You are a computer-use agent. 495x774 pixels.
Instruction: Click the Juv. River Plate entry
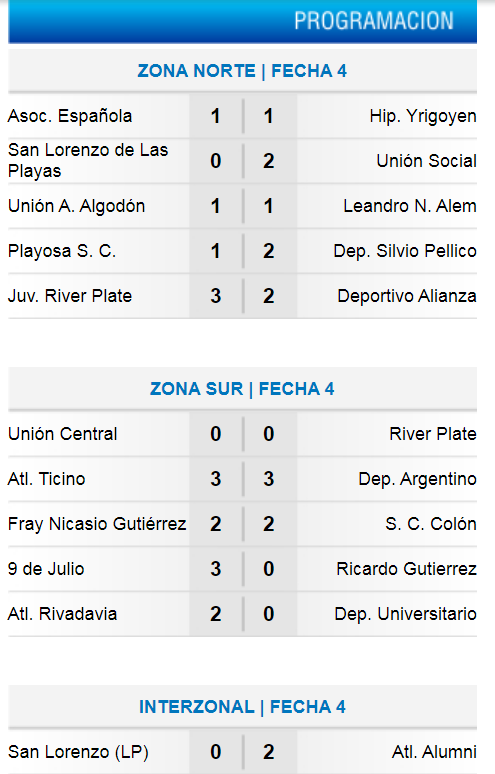(x=70, y=296)
